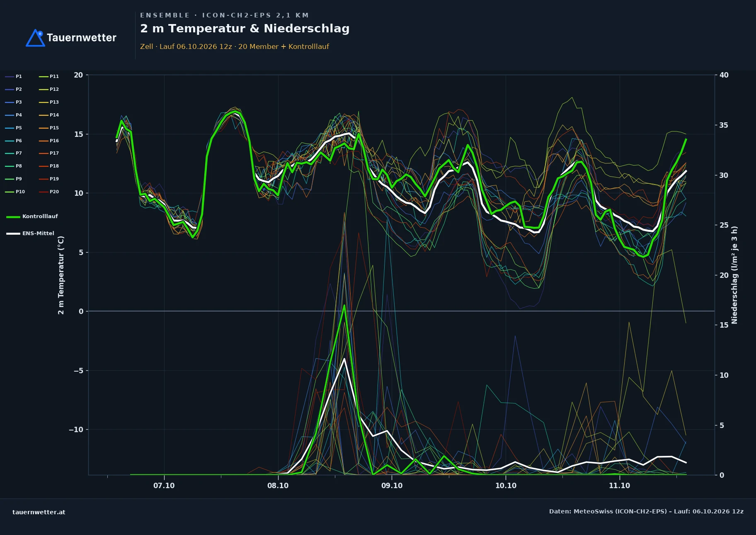Toggle the P2 member legend entry
This screenshot has width=756, height=535.
coord(14,90)
